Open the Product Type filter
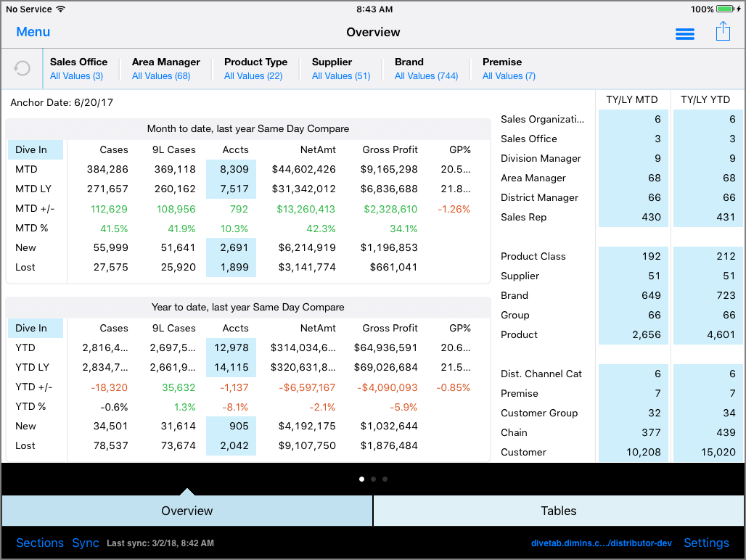This screenshot has width=746, height=560. point(255,68)
